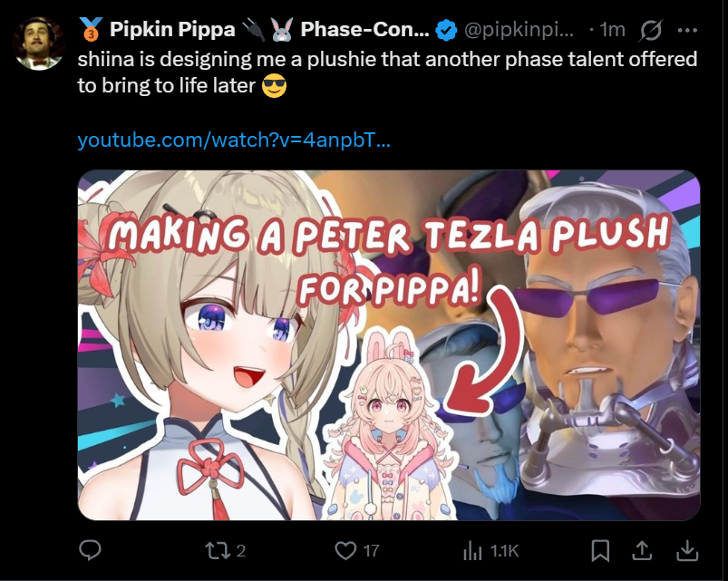Viewport: 728px width, 581px height.
Task: Click the 1.1K views count
Action: [504, 551]
